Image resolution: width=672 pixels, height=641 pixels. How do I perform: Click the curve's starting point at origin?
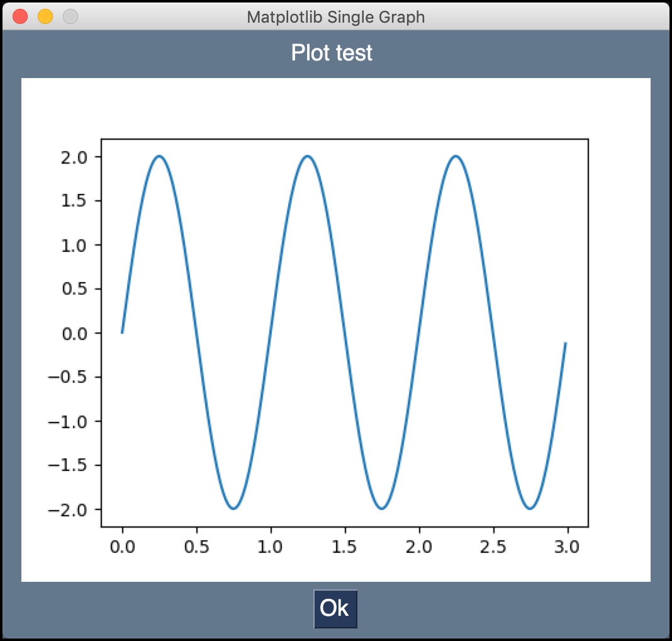[123, 332]
